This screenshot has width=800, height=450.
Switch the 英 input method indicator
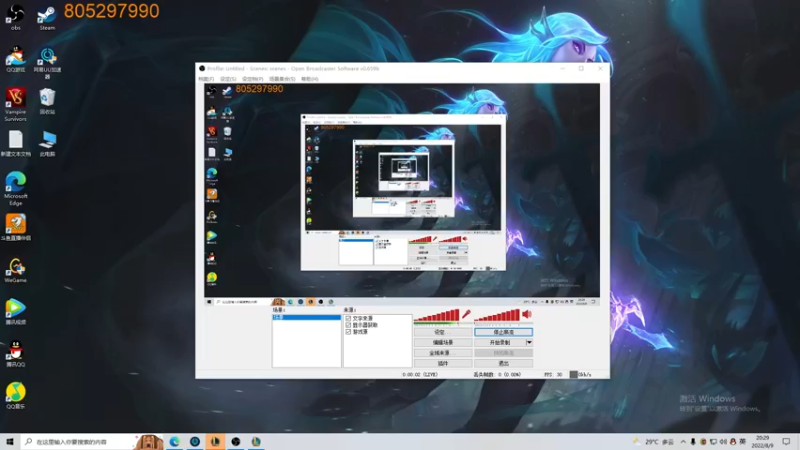(x=742, y=441)
